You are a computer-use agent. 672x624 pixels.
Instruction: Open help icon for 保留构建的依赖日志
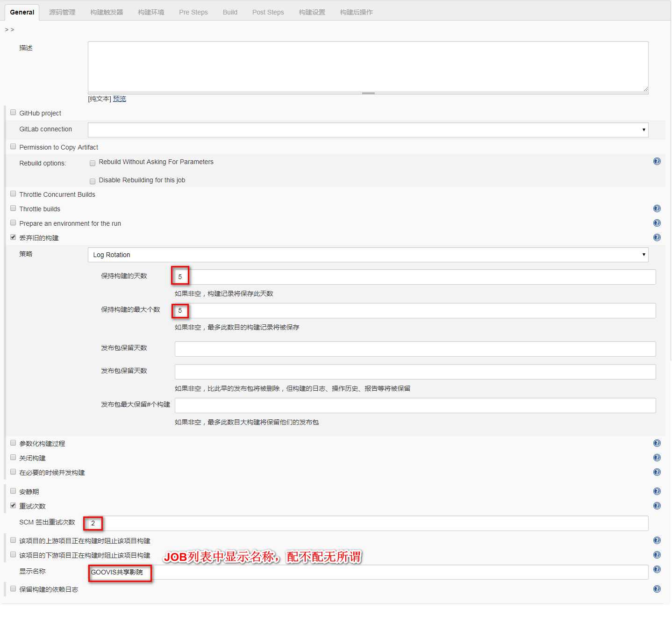click(x=657, y=589)
